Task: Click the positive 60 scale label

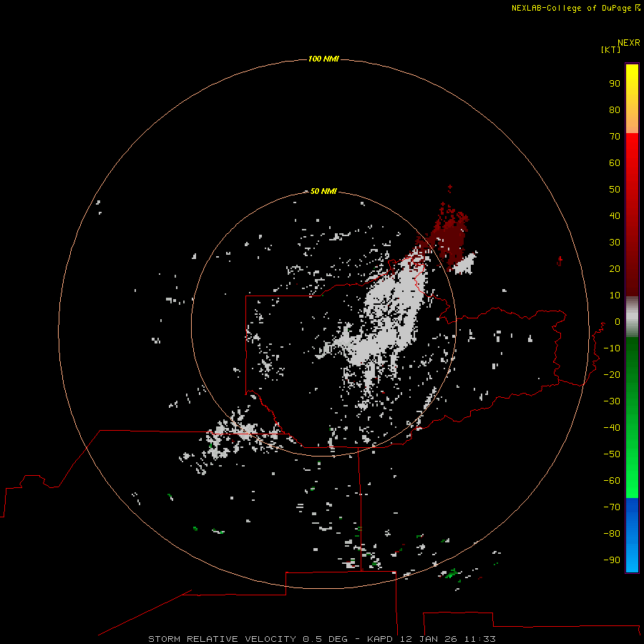Action: (615, 163)
